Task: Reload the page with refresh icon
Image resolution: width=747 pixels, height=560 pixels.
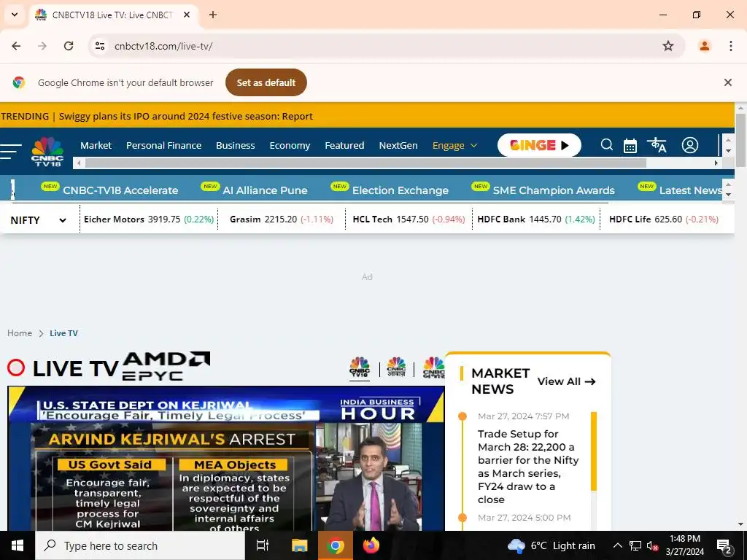Action: click(69, 46)
